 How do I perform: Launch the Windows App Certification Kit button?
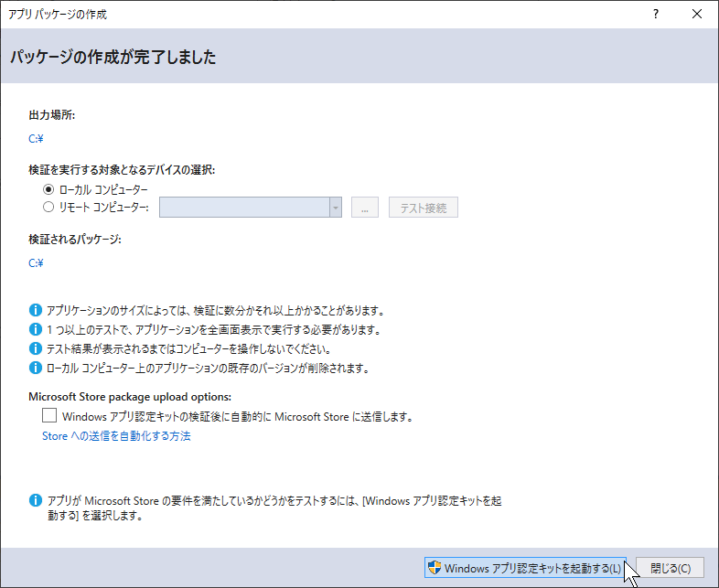point(525,568)
